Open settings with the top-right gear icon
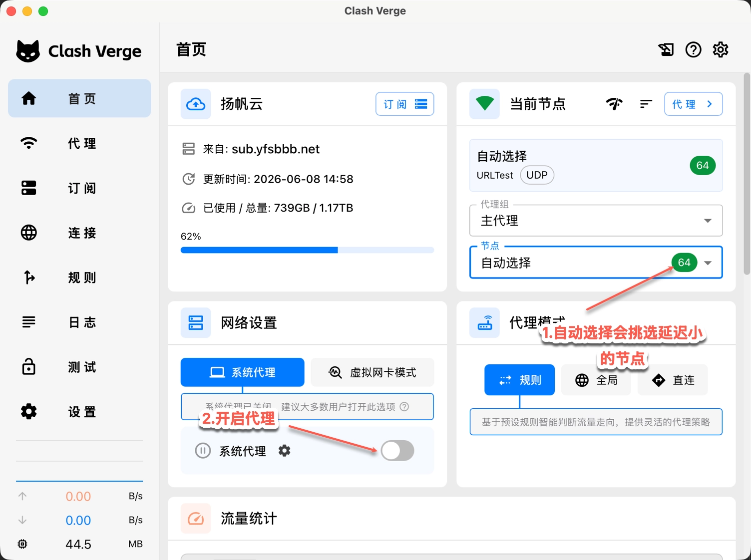 pyautogui.click(x=721, y=49)
